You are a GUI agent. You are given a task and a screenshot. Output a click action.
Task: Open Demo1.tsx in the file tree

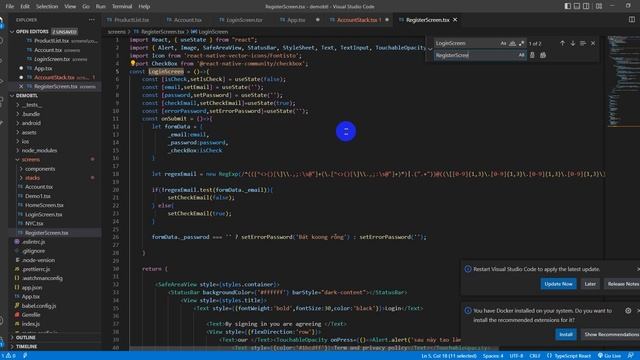click(x=38, y=196)
